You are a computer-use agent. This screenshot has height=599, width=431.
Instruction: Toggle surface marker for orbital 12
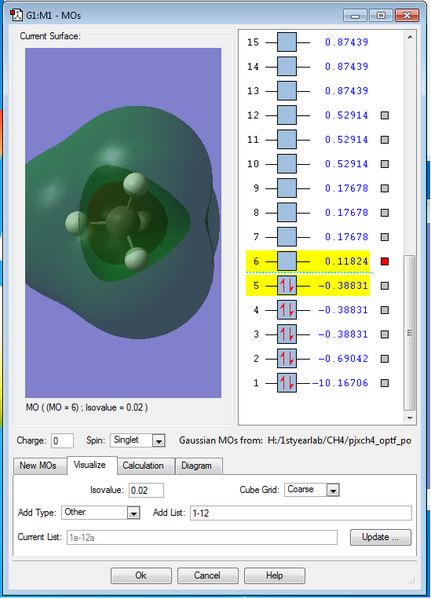385,115
